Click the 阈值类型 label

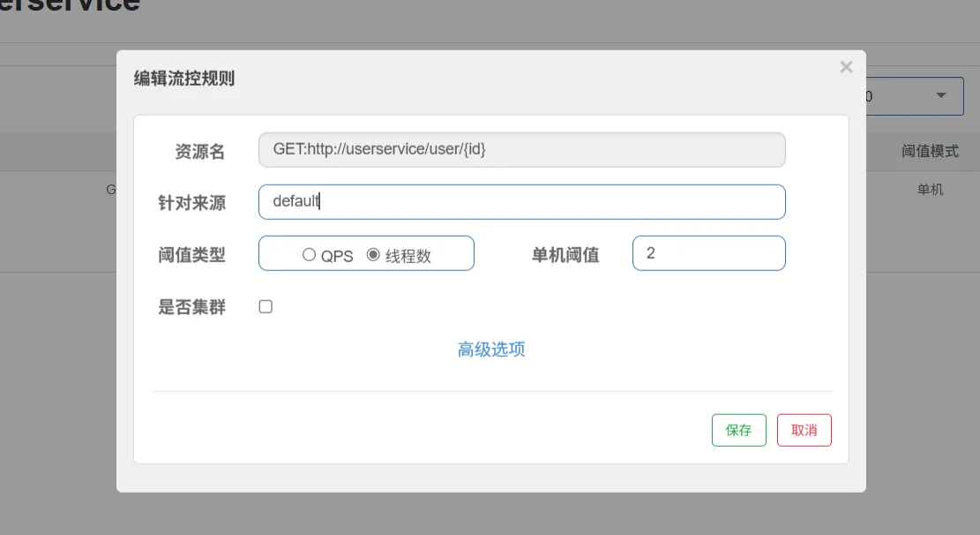[191, 255]
